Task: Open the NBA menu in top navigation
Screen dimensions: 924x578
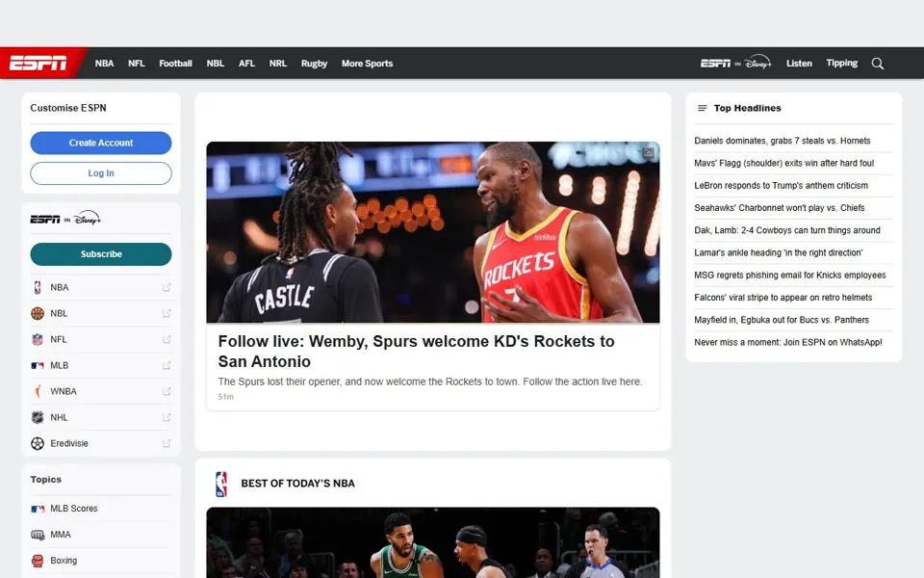Action: click(104, 64)
